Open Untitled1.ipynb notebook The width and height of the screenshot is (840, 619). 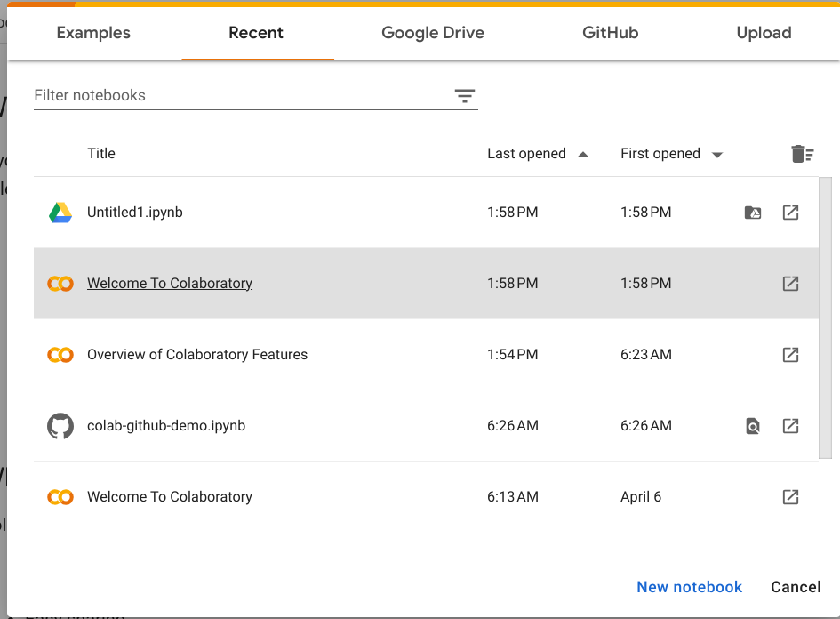135,213
